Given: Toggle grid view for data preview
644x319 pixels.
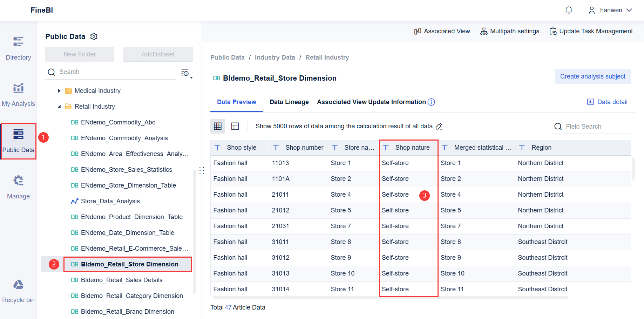Looking at the screenshot, I should click(218, 126).
